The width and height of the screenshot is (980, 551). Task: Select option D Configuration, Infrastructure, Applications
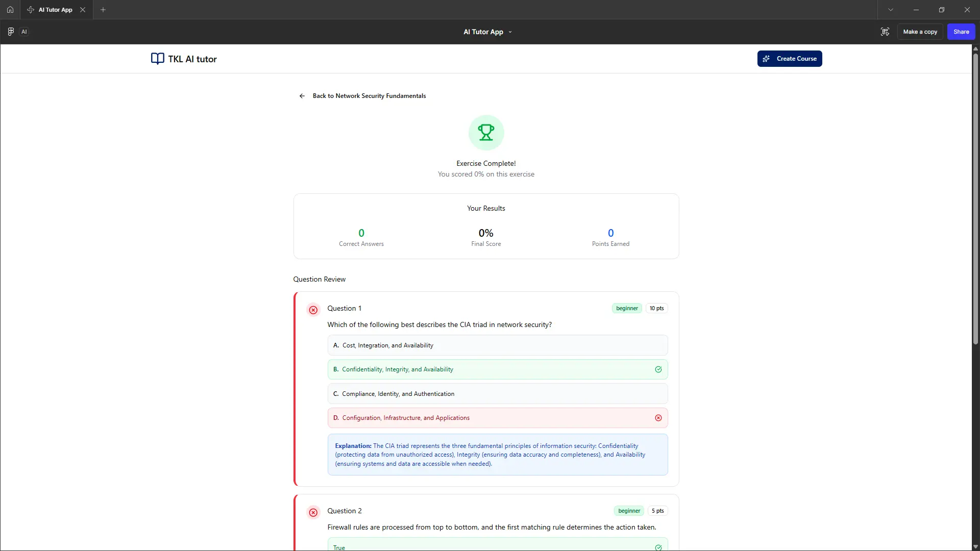[497, 418]
